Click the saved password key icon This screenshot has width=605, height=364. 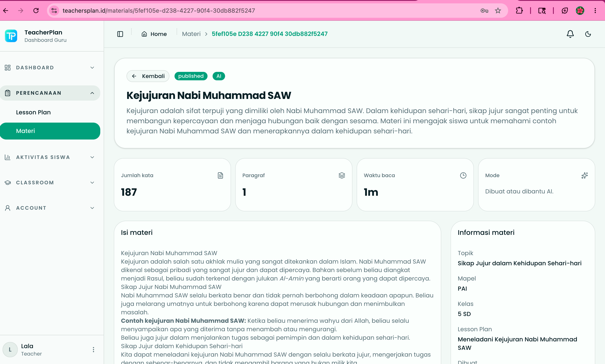coord(484,11)
